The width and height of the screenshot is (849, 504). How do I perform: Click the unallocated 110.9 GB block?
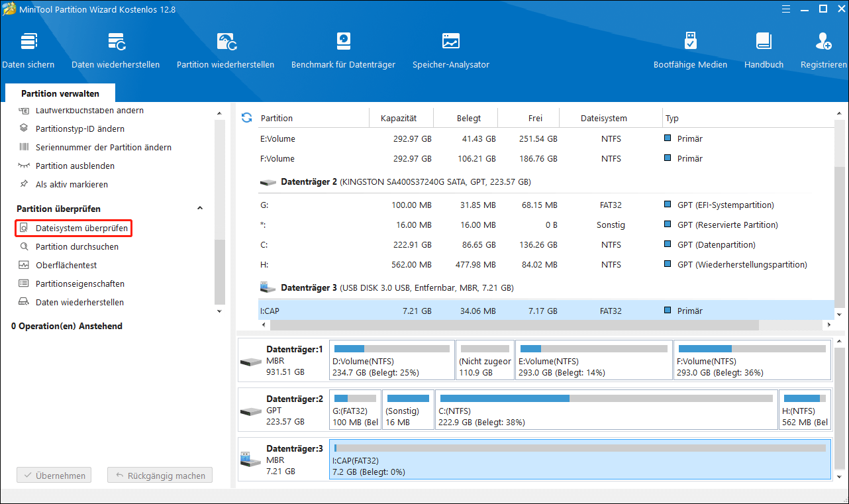pyautogui.click(x=485, y=360)
